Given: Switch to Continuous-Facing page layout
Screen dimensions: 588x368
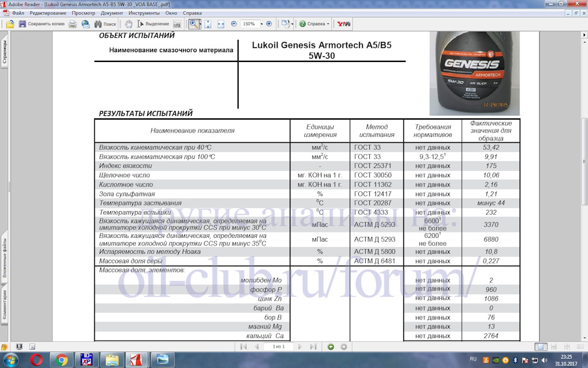Looking at the screenshot, I should click(x=567, y=347).
